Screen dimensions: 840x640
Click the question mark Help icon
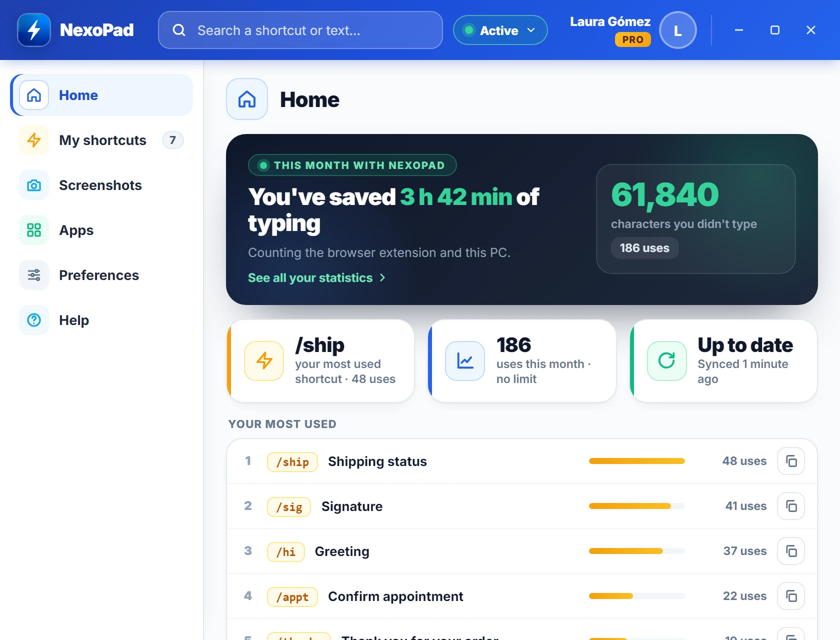point(34,320)
